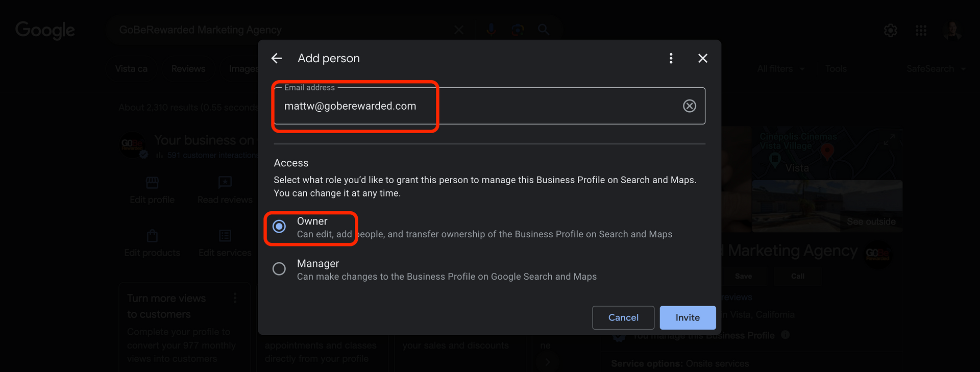The width and height of the screenshot is (980, 372).
Task: Click the business logo beside Your business
Action: click(132, 144)
